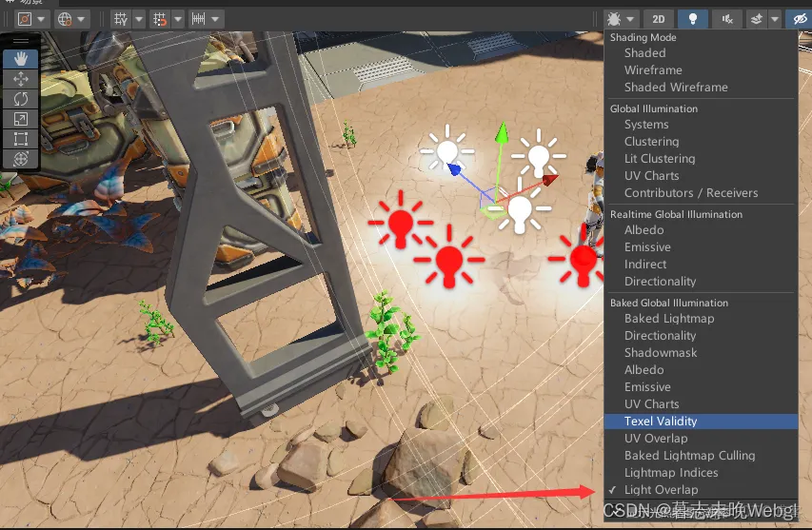The width and height of the screenshot is (812, 530).
Task: Select the top-left white light gizmo
Action: click(446, 151)
